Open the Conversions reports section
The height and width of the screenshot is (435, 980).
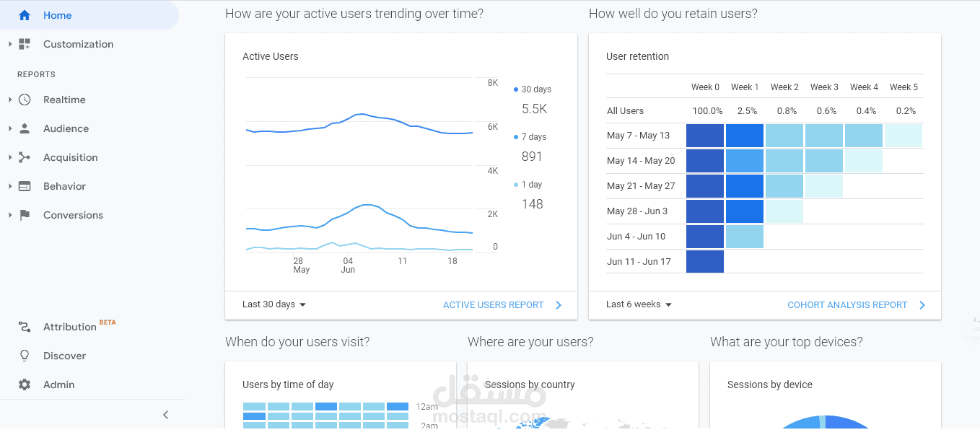25,215
